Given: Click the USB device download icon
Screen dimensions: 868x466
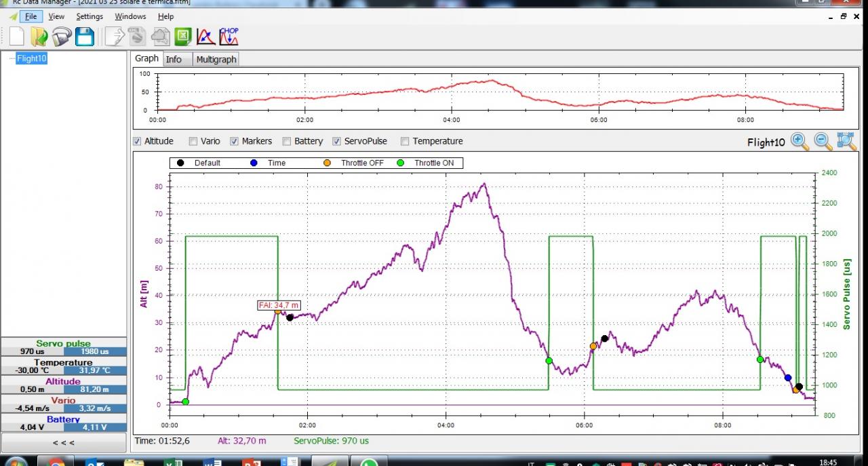Looking at the screenshot, I should click(62, 37).
